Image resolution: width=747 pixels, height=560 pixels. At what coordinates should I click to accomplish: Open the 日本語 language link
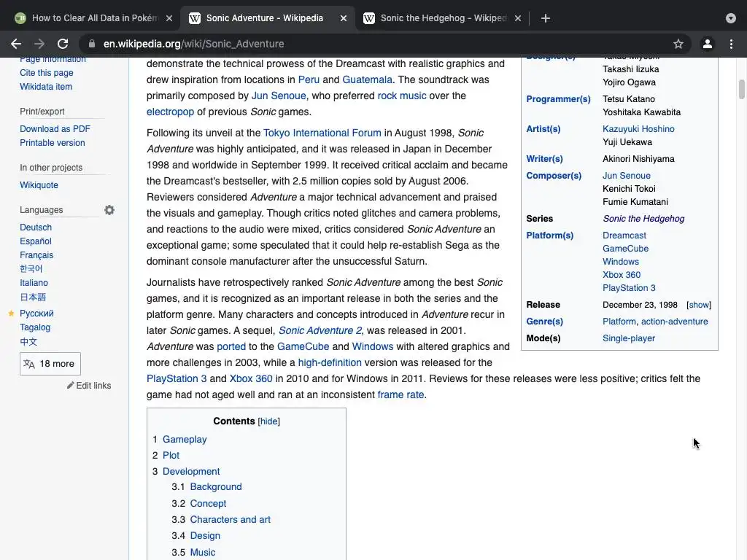coord(33,297)
